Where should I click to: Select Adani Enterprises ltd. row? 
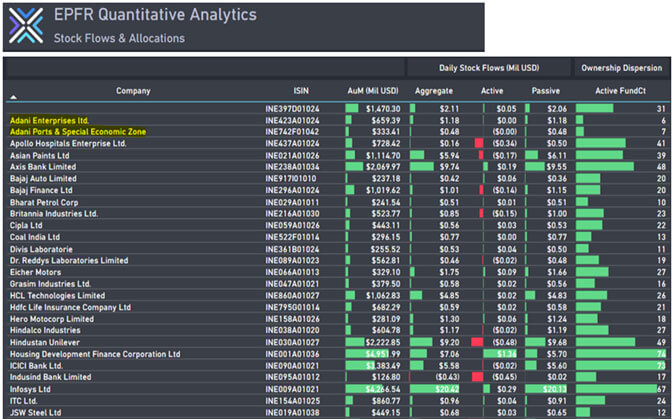click(x=338, y=120)
